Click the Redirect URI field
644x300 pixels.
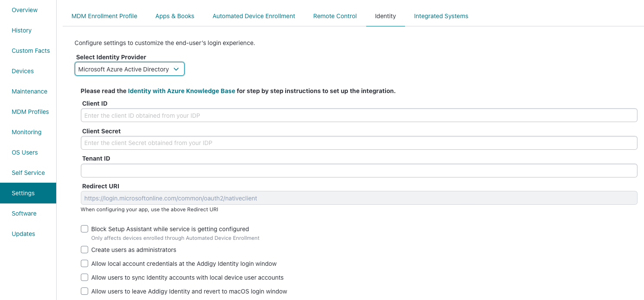pyautogui.click(x=359, y=198)
